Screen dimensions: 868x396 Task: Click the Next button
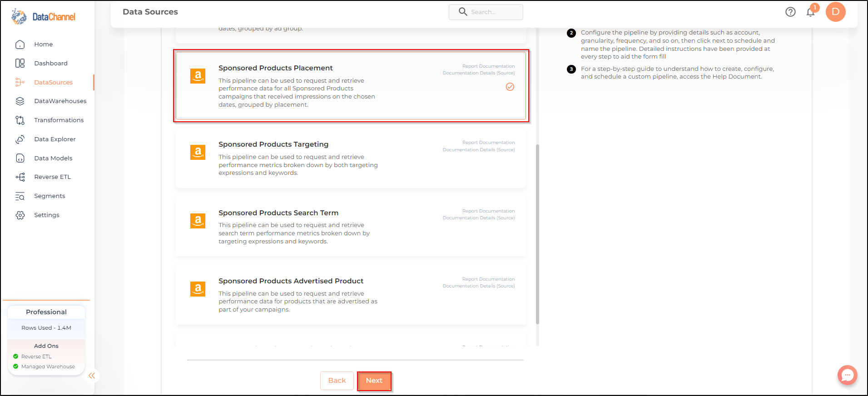374,381
